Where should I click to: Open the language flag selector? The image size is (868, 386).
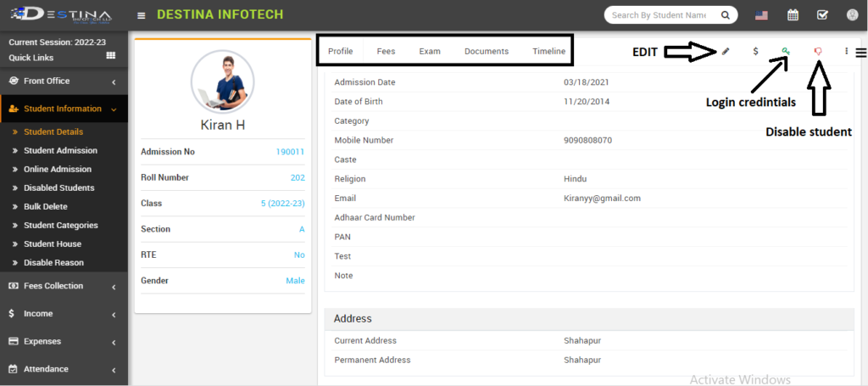[760, 15]
